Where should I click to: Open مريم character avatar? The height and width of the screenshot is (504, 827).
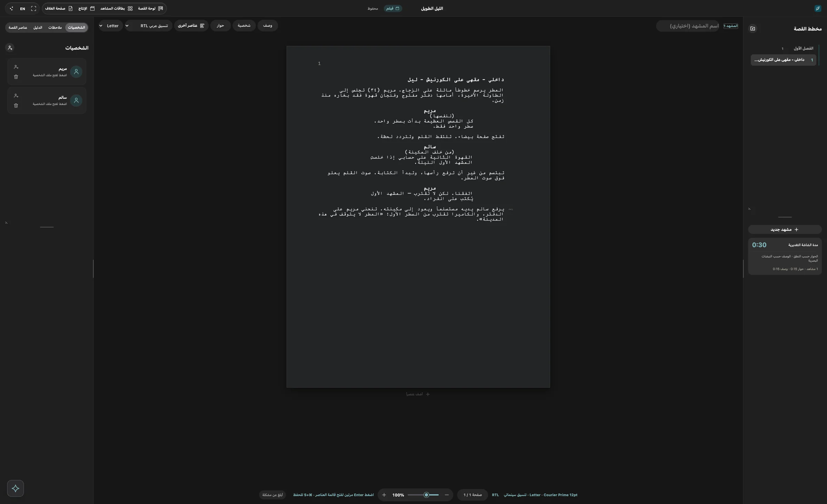76,72
